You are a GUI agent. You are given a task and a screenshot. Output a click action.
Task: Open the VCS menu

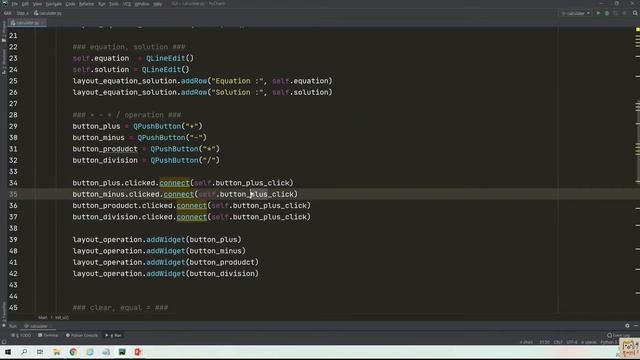(x=127, y=4)
